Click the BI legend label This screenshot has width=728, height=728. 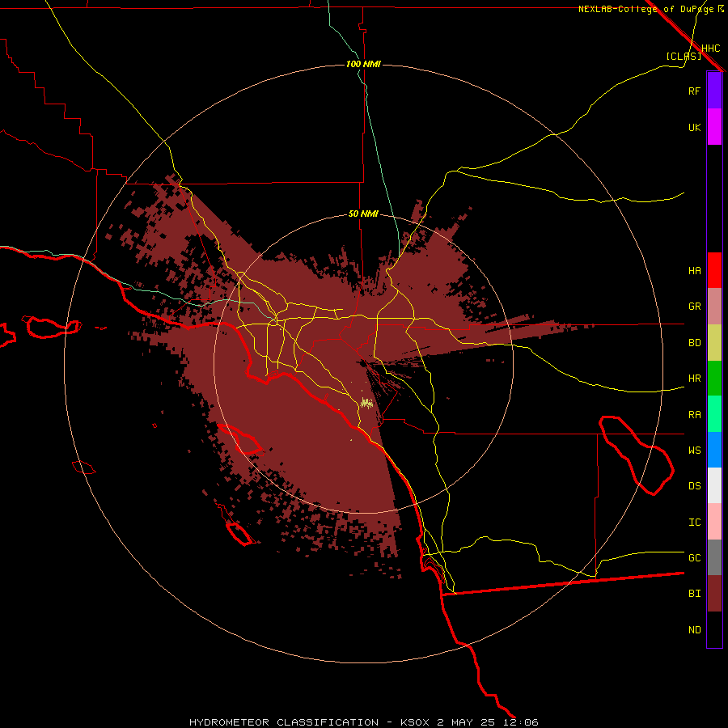pyautogui.click(x=694, y=594)
